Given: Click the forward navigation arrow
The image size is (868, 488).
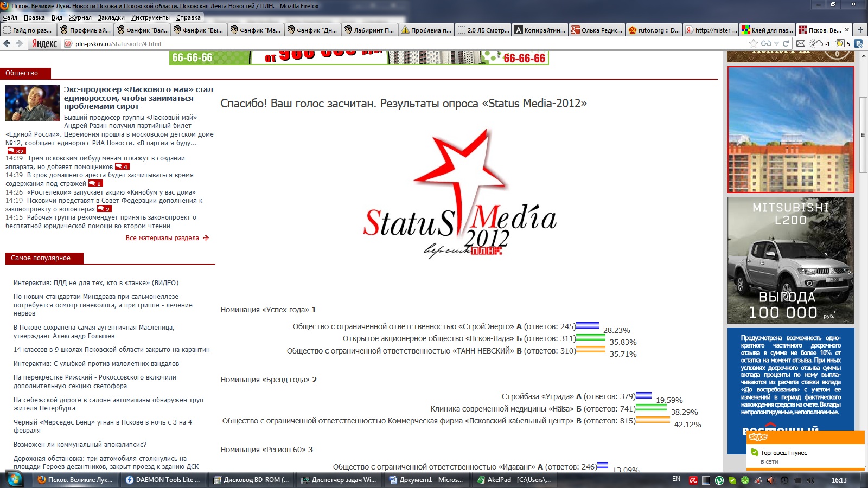Looking at the screenshot, I should 19,43.
